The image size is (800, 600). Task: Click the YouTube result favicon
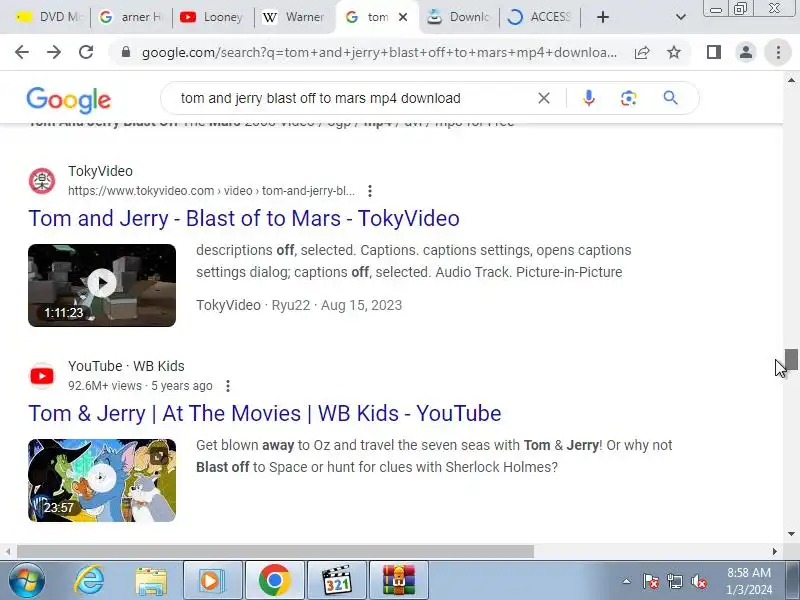[x=42, y=376]
